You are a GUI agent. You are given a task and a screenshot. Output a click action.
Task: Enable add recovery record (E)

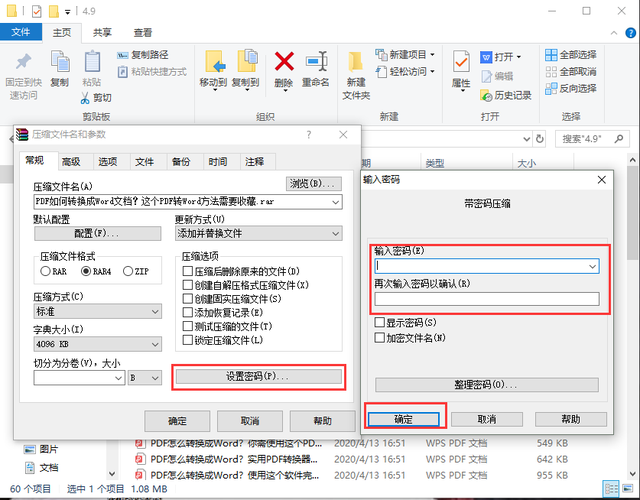click(188, 313)
